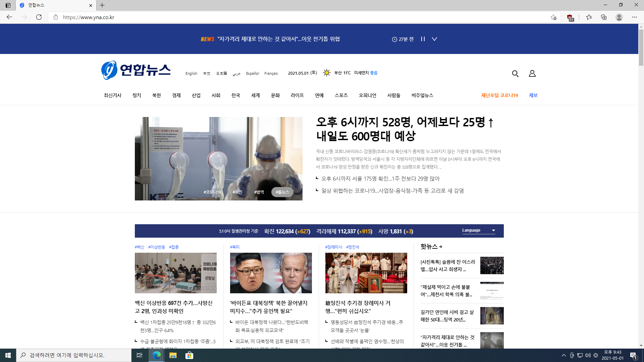Click the #코로나19 tag on photo
The height and width of the screenshot is (362, 644).
pos(212,192)
